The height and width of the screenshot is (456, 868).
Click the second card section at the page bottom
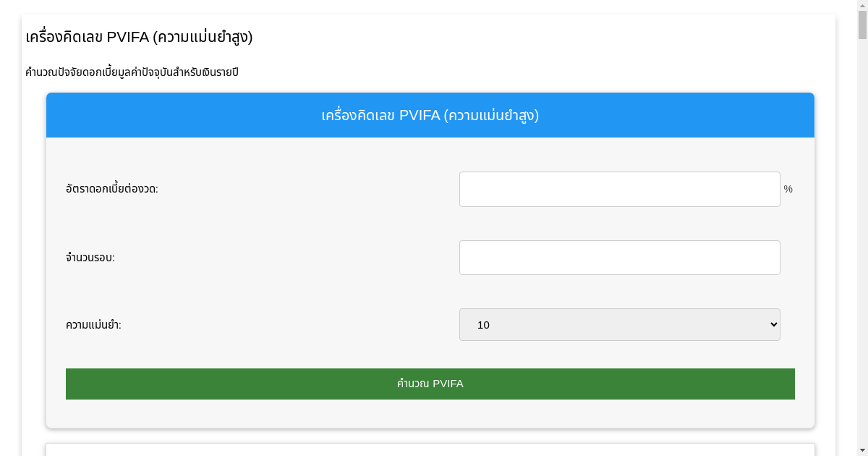430,449
